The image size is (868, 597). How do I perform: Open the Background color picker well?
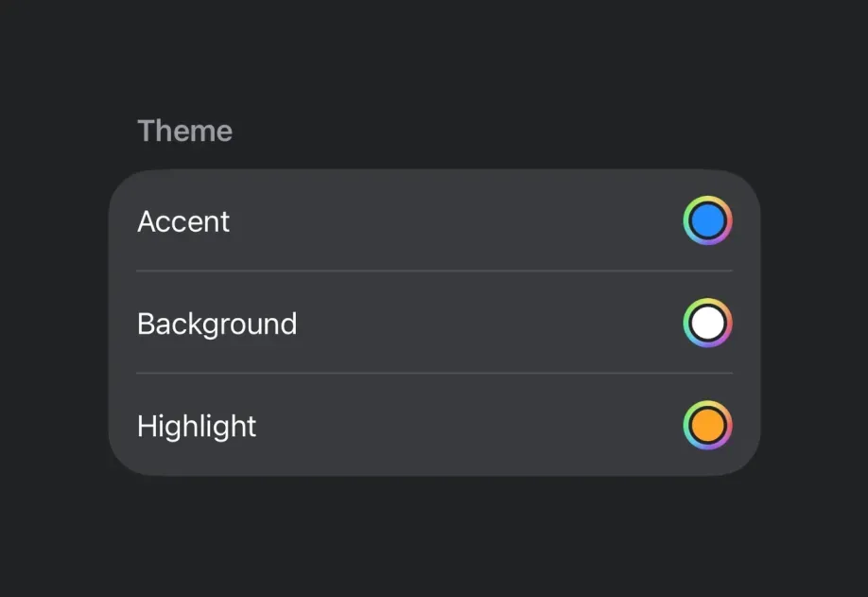pyautogui.click(x=707, y=323)
